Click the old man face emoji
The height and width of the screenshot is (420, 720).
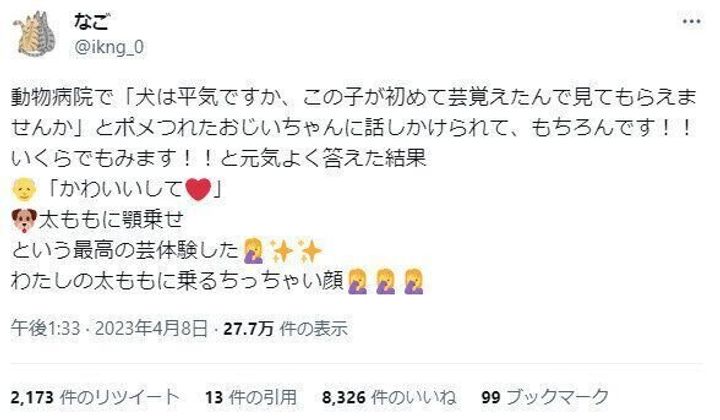coord(24,189)
